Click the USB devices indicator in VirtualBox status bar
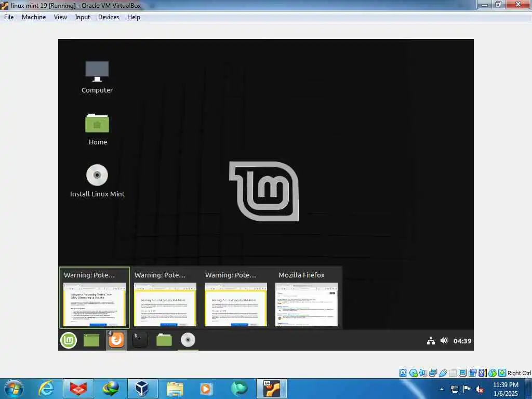The height and width of the screenshot is (399, 532). tap(443, 373)
